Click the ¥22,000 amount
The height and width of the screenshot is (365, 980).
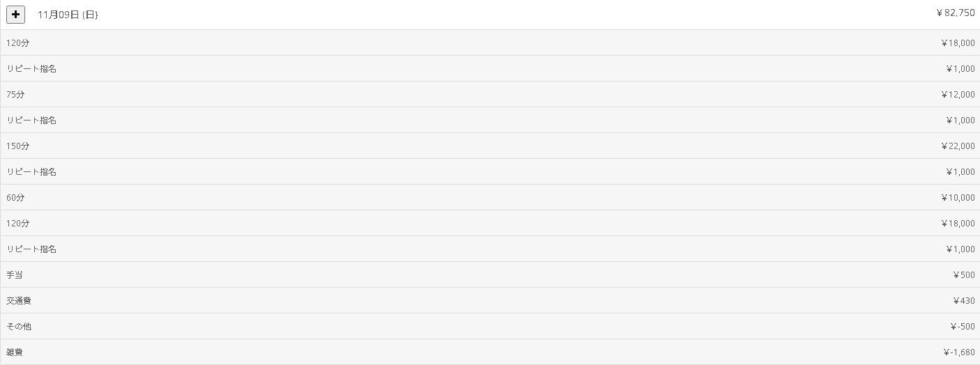(x=958, y=146)
